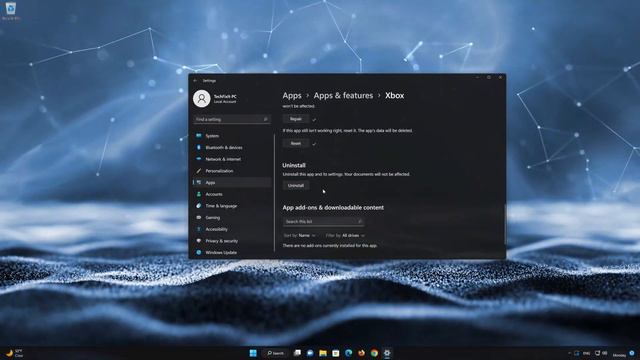Click the Accounts person icon
Screen dimensions: 640x360
point(199,194)
